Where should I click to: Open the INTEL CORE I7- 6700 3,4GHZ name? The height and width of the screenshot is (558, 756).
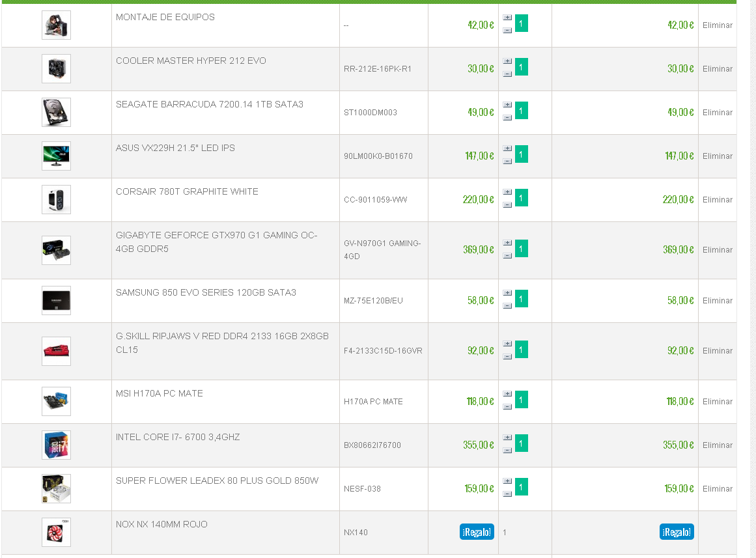[178, 438]
